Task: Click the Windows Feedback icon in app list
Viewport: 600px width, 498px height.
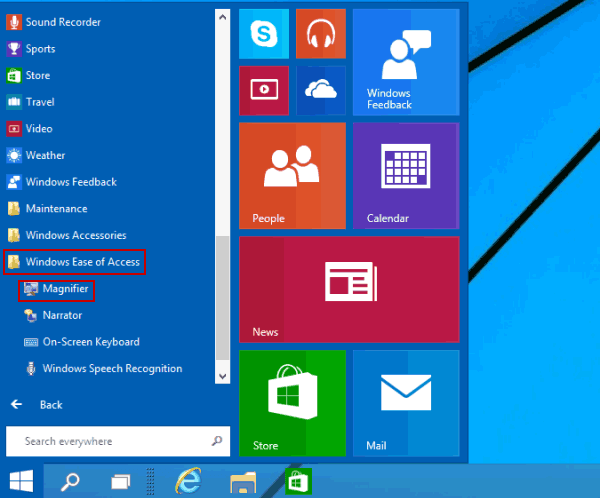Action: 14,182
